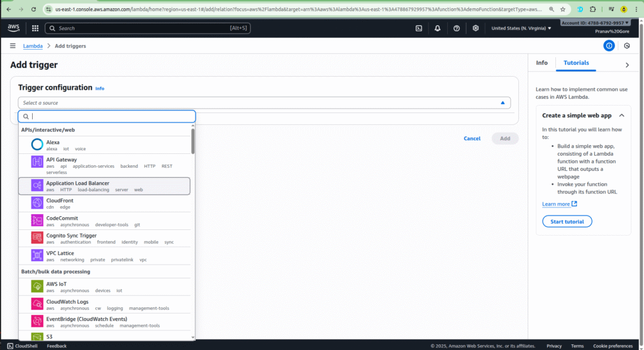Switch to the Tutorials tab

(x=576, y=63)
